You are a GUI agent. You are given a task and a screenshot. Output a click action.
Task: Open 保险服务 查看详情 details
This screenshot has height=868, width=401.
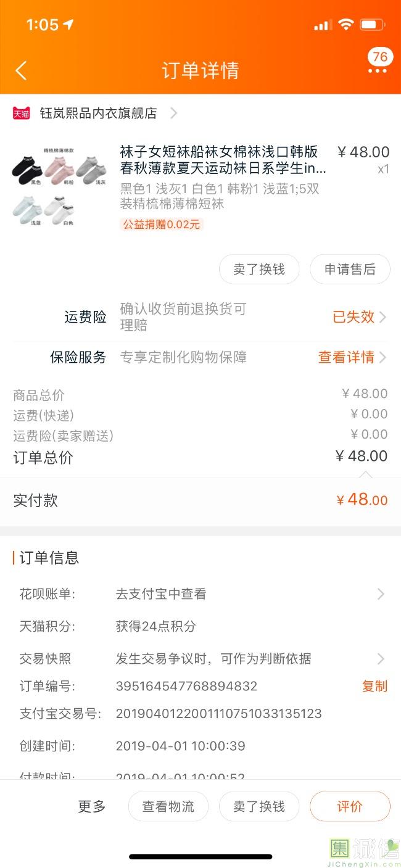coord(352,357)
